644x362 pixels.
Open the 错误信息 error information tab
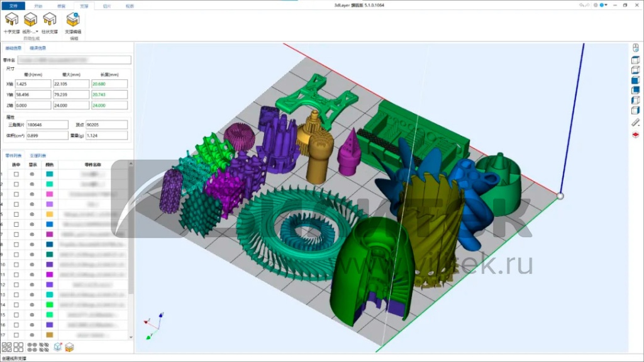[38, 48]
